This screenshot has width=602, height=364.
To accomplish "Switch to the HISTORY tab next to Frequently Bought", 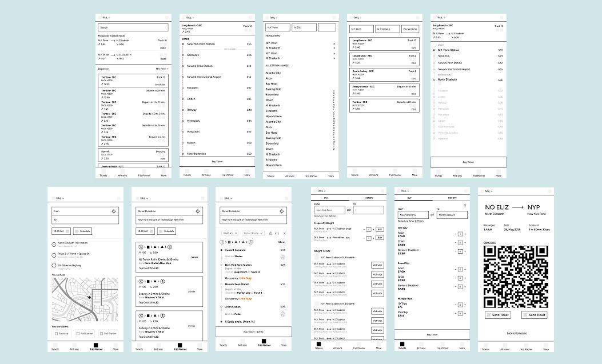I will tap(368, 198).
